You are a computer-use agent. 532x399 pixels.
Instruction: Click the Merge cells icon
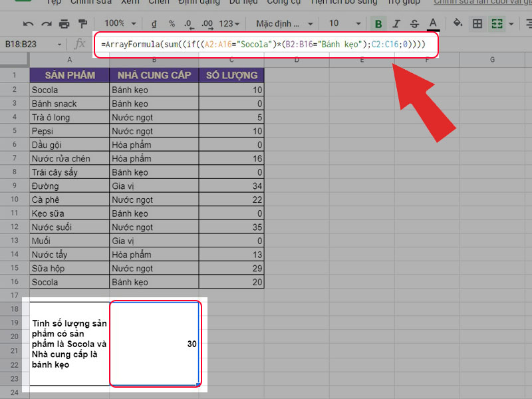497,24
